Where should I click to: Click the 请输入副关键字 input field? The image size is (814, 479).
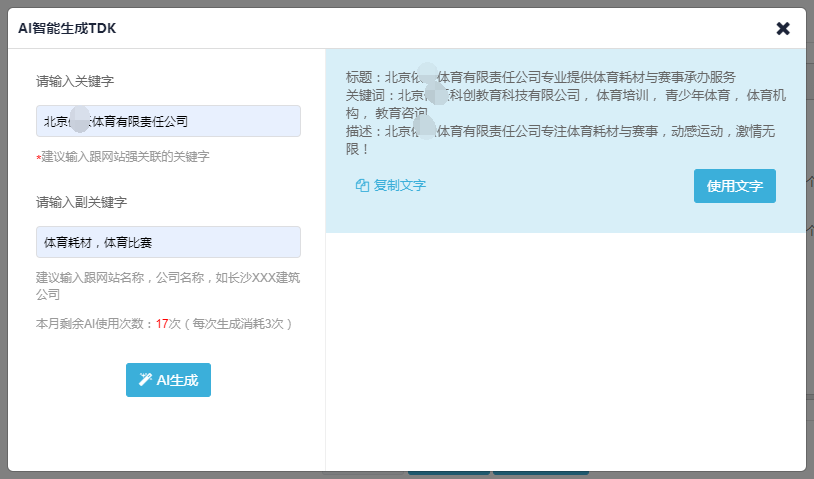point(168,242)
